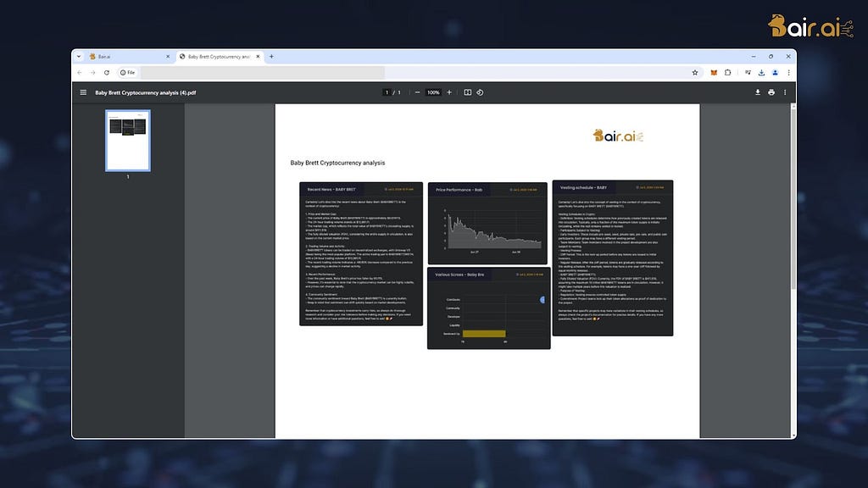Viewport: 868px width, 488px height.
Task: Open a new browser tab
Action: 271,57
